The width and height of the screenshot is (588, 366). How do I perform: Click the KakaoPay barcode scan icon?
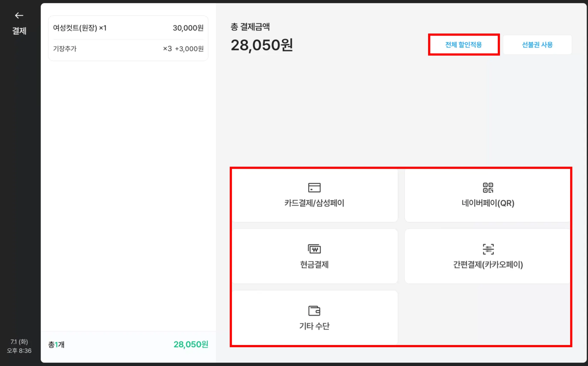(488, 249)
